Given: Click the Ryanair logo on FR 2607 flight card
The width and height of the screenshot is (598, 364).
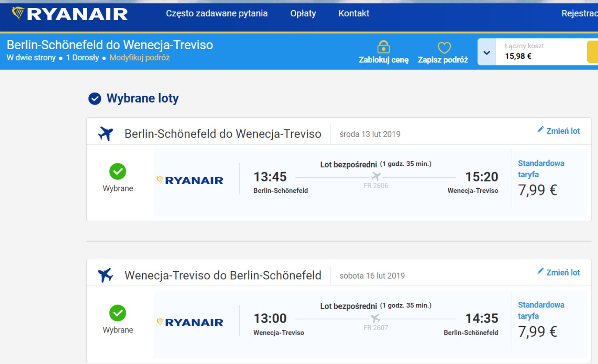Looking at the screenshot, I should pos(190,322).
